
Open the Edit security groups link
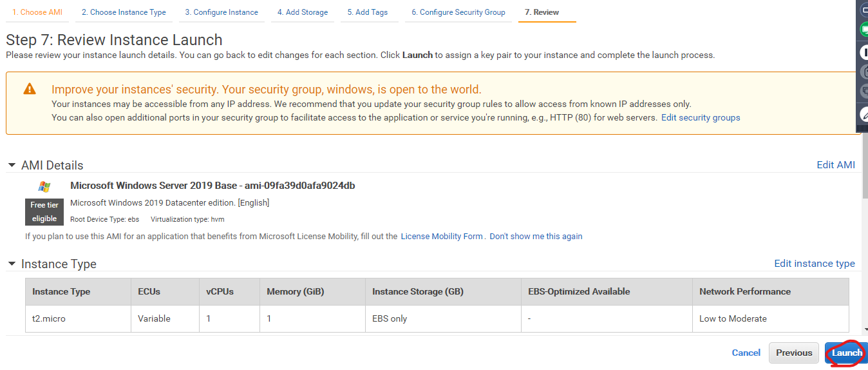(x=701, y=118)
